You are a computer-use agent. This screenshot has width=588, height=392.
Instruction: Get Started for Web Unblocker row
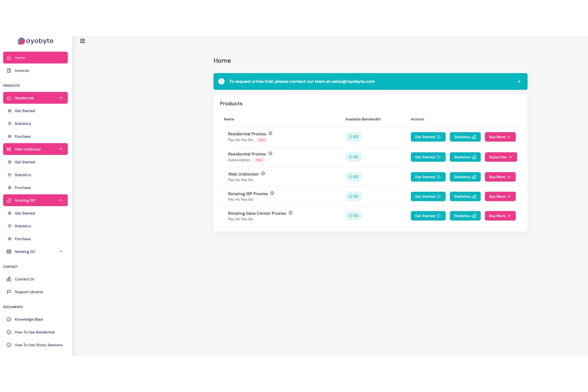coord(428,177)
